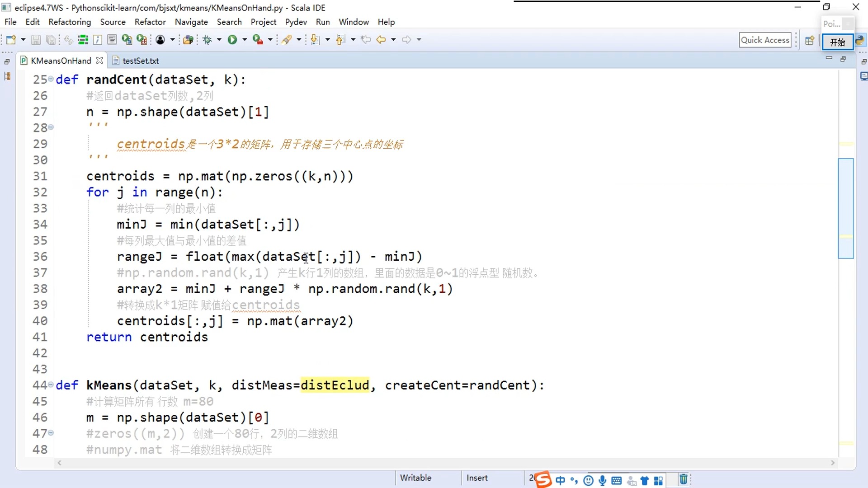The width and height of the screenshot is (868, 488).
Task: Click the 开始 button at top right
Action: [x=837, y=42]
